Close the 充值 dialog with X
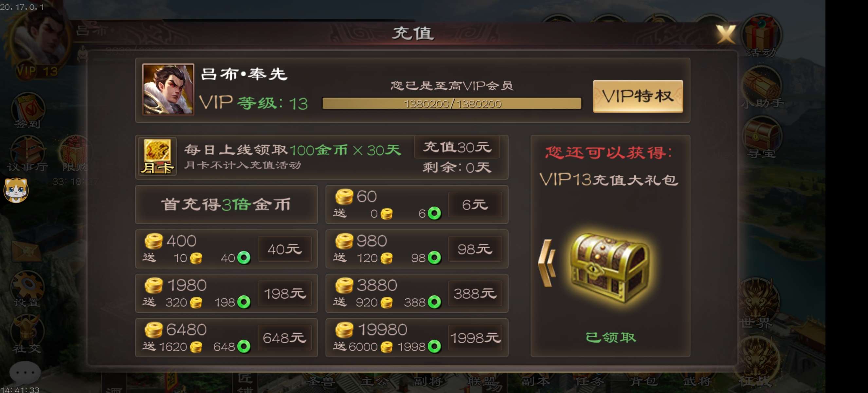The image size is (868, 393). click(726, 34)
